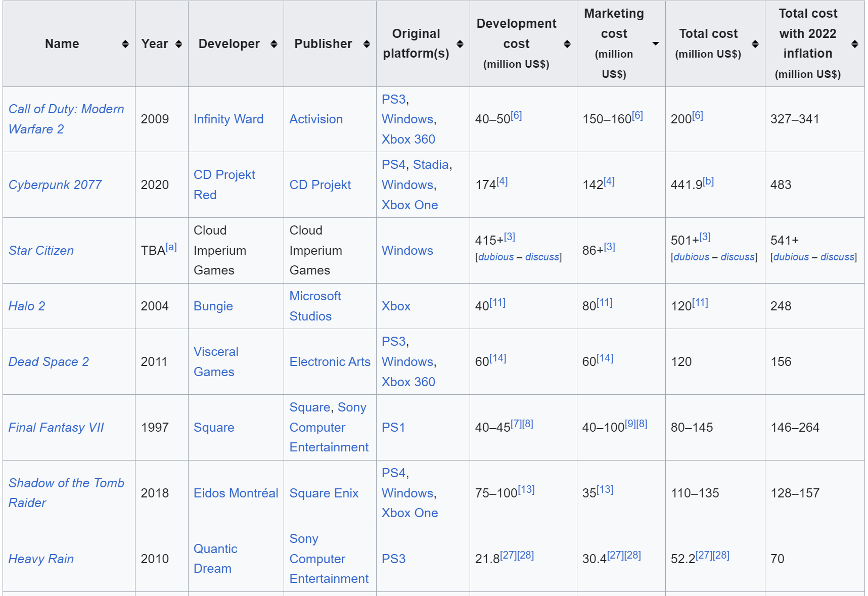
Task: Open Sony publisher link in Final Fantasy VII row
Action: click(x=329, y=428)
